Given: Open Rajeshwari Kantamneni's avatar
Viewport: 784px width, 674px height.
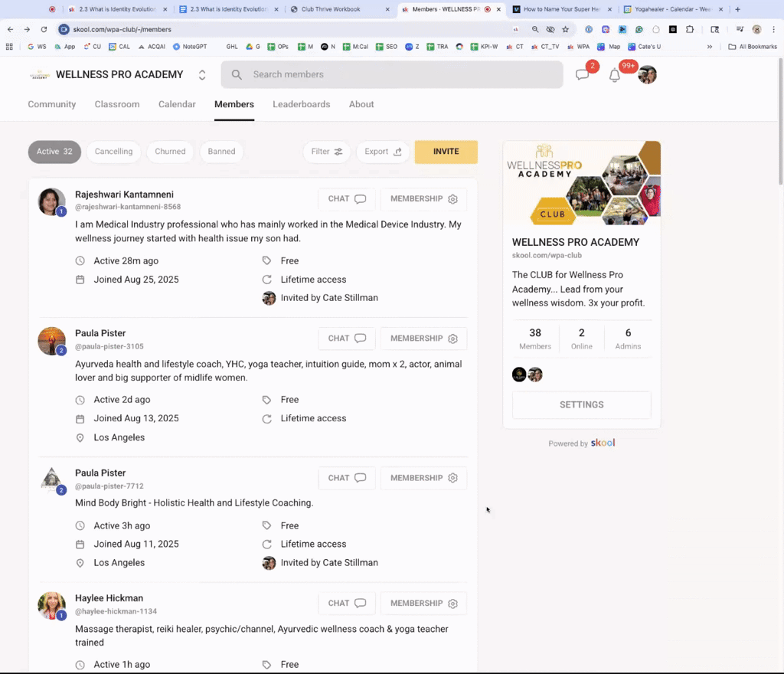Looking at the screenshot, I should [51, 201].
